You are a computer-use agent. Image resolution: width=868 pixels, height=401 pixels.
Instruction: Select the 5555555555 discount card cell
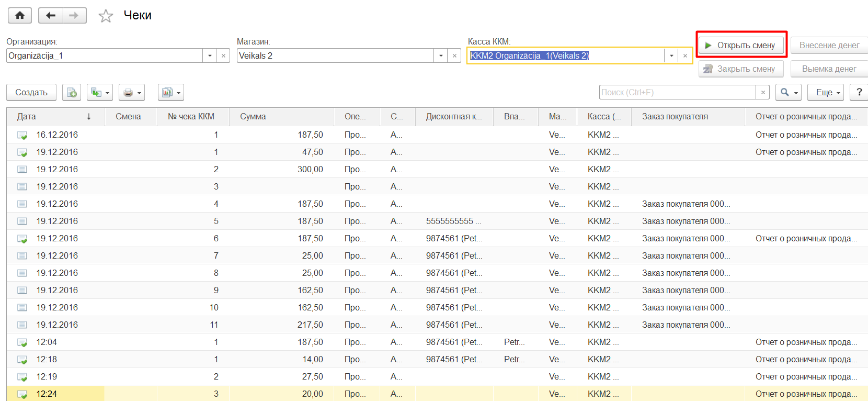tap(454, 221)
